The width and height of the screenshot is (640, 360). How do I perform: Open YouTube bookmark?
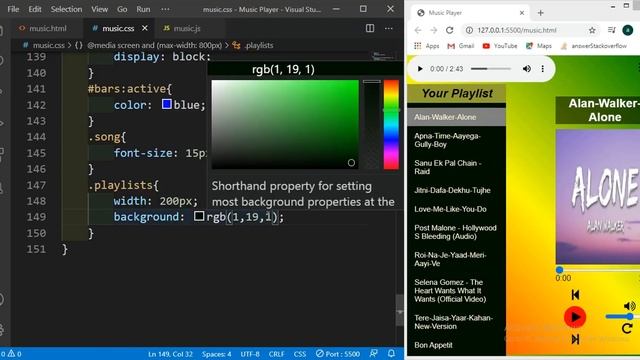click(500, 46)
